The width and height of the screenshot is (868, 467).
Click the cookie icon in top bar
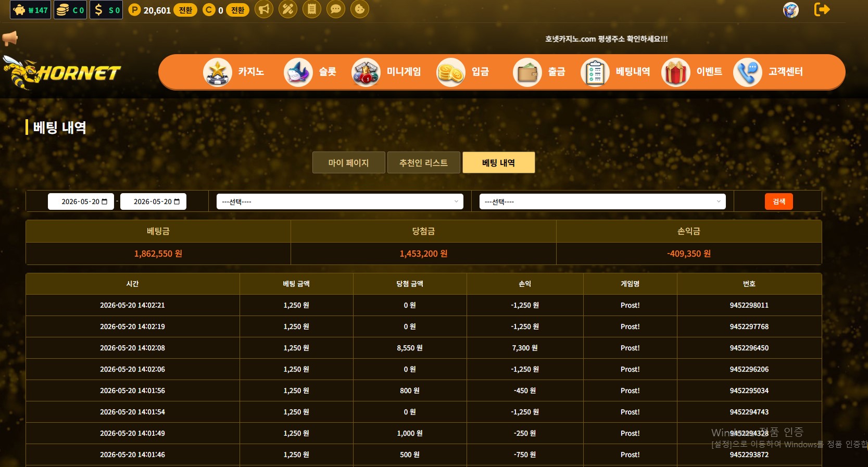(x=360, y=9)
